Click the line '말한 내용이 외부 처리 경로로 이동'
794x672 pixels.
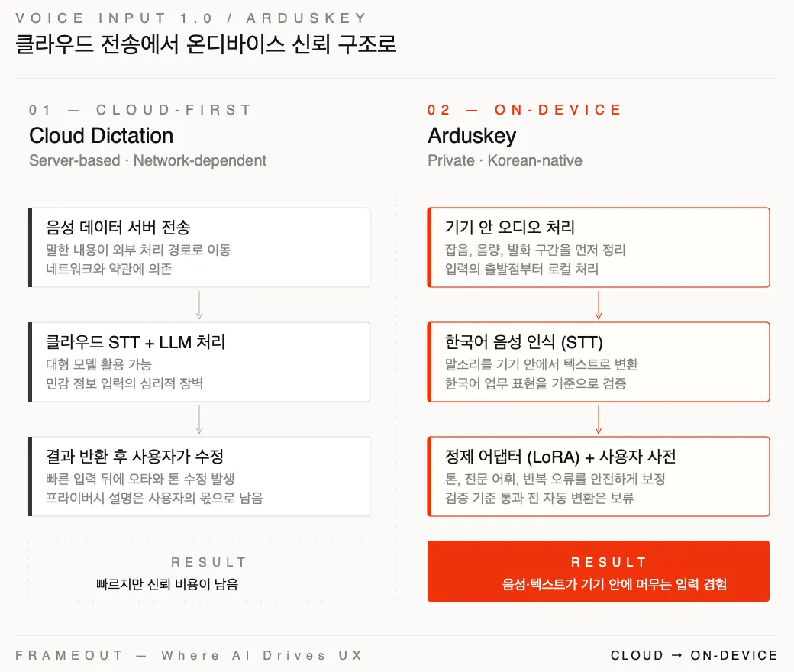tap(138, 250)
